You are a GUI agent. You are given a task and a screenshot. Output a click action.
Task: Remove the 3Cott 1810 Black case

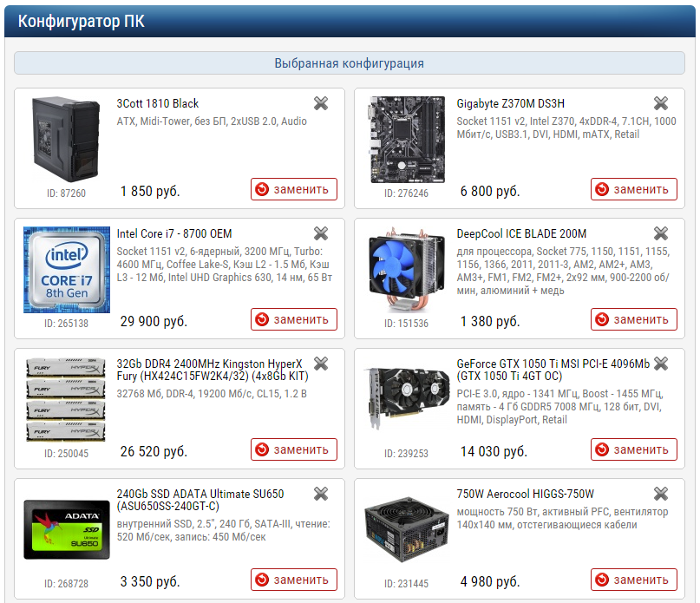click(x=321, y=103)
